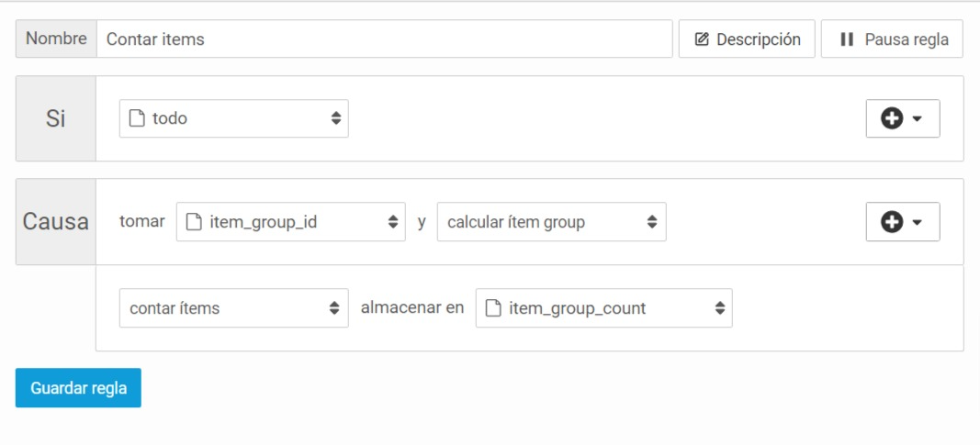Click the file icon in the todo selector
Screen dimensions: 980x445
[136, 118]
